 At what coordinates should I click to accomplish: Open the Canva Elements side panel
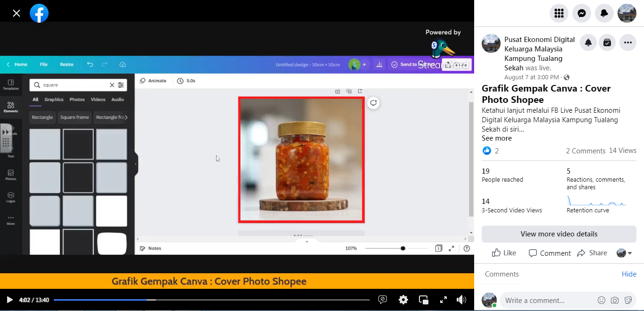[x=11, y=107]
